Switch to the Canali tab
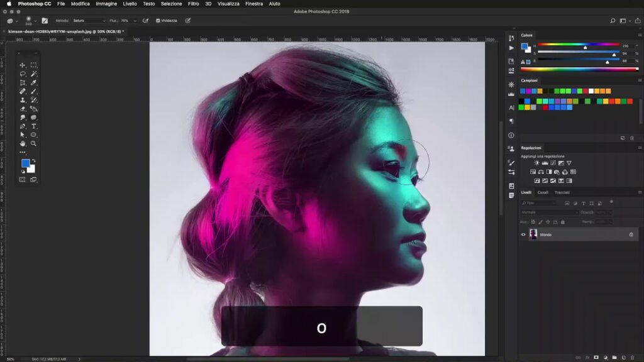 [x=542, y=192]
